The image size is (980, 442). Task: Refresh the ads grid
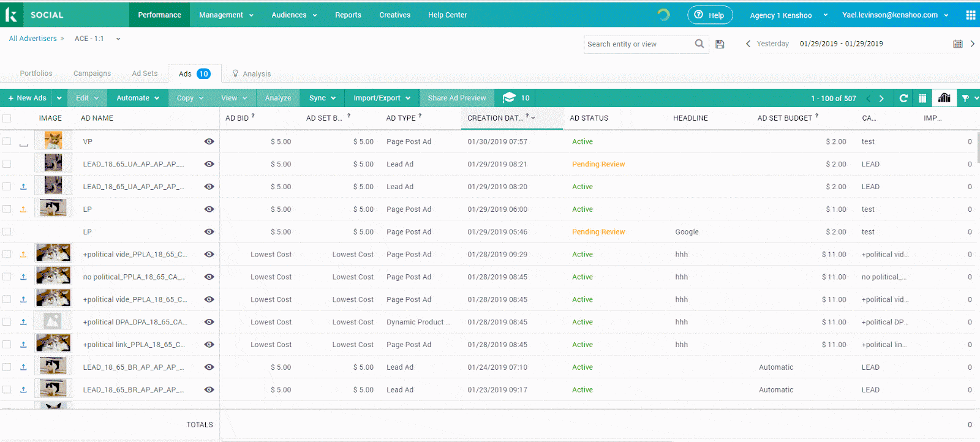[903, 98]
